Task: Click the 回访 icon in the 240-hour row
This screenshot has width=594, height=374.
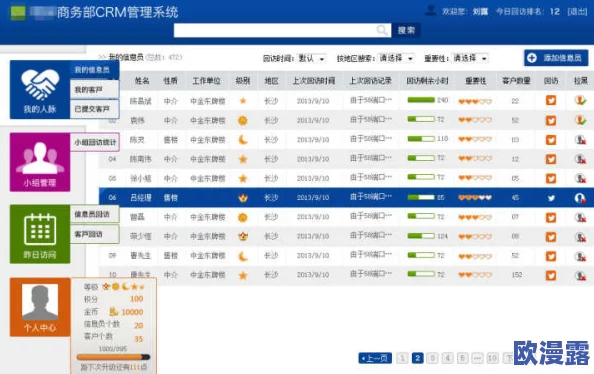Action: (551, 100)
